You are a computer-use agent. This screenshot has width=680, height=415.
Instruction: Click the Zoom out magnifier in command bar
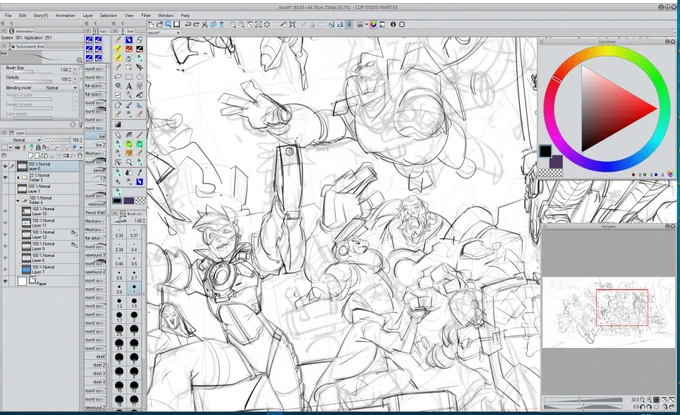pos(233,24)
